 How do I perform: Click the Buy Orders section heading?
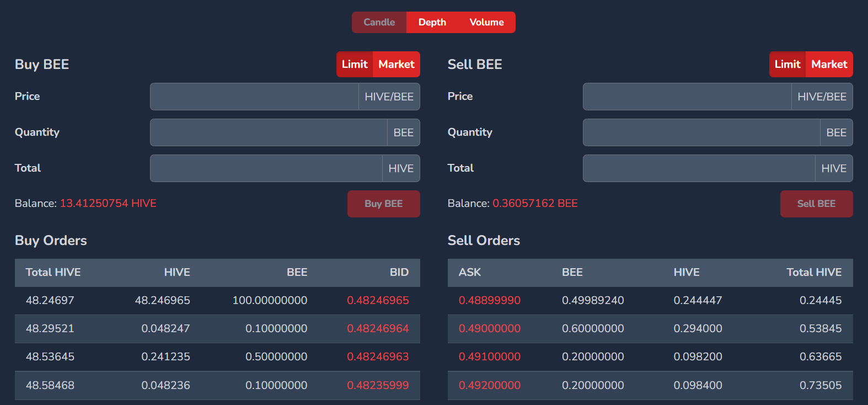coord(51,241)
